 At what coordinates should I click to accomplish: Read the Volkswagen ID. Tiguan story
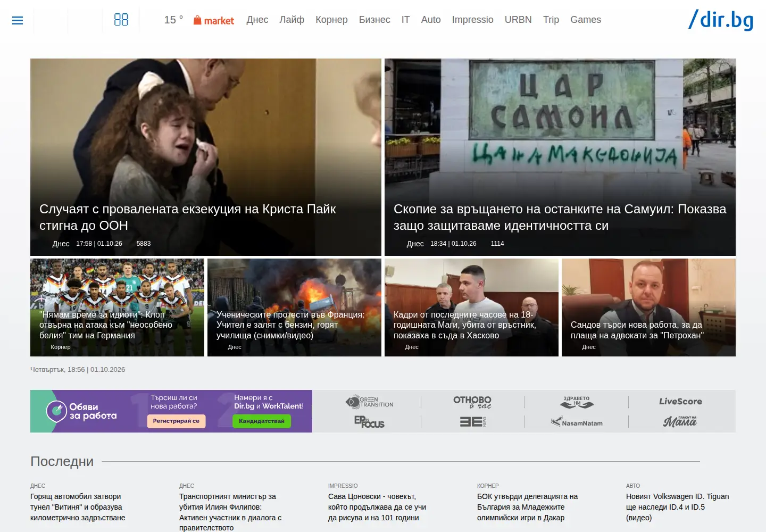click(x=677, y=507)
